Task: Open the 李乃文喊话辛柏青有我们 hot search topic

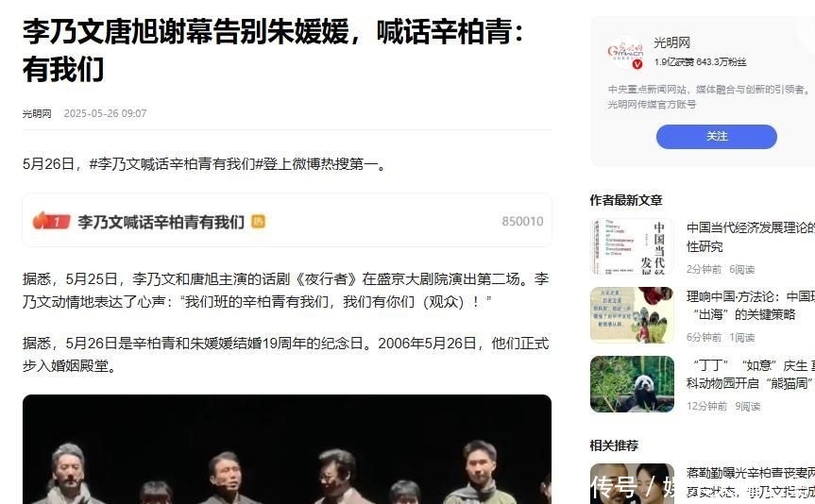Action: pos(161,222)
